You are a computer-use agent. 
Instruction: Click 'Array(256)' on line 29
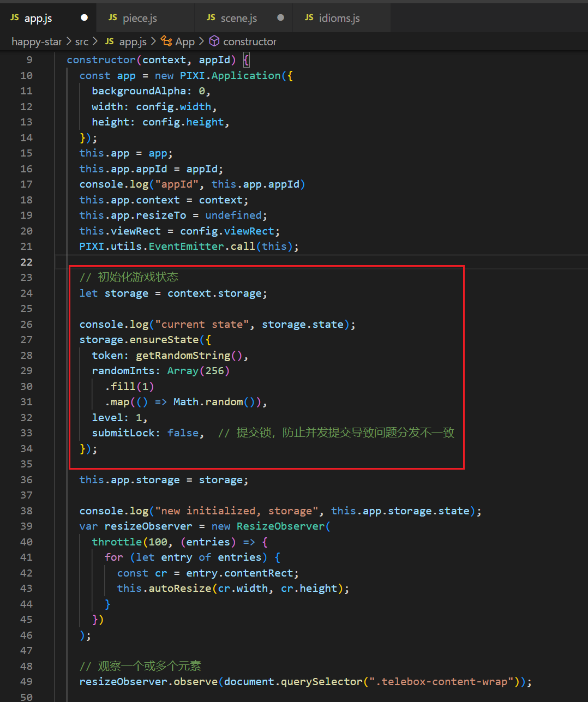tap(199, 371)
